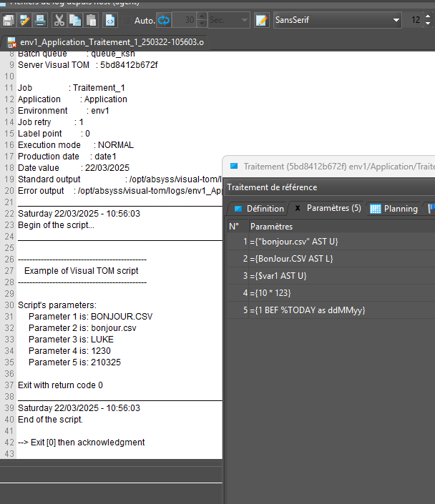Click log line 'Begin of the script...'
Image resolution: width=435 pixels, height=504 pixels.
coord(56,225)
